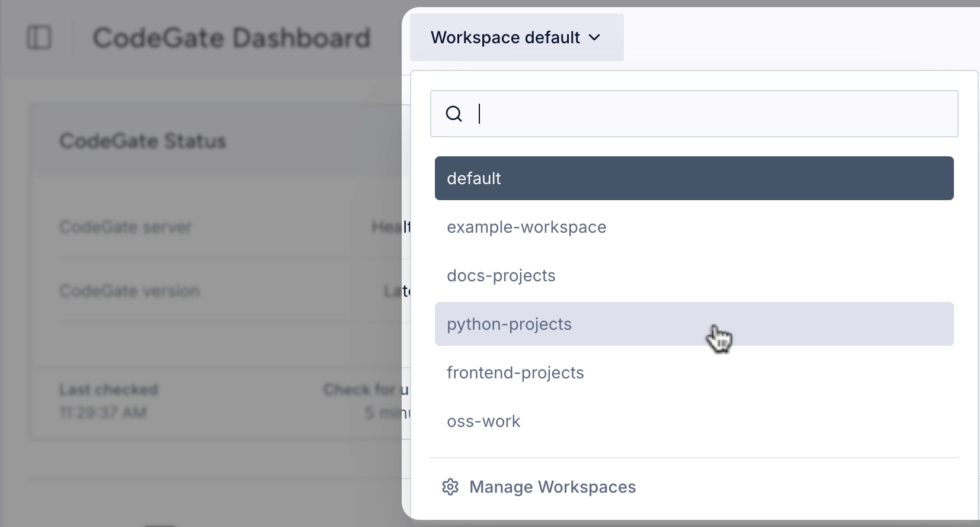
Task: Select the example-workspace entry
Action: click(x=694, y=227)
